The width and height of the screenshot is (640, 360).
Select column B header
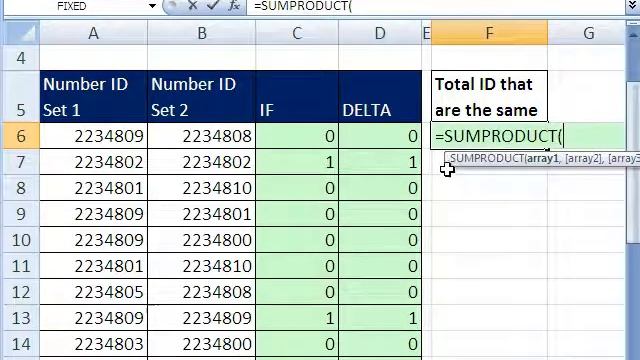[x=202, y=33]
